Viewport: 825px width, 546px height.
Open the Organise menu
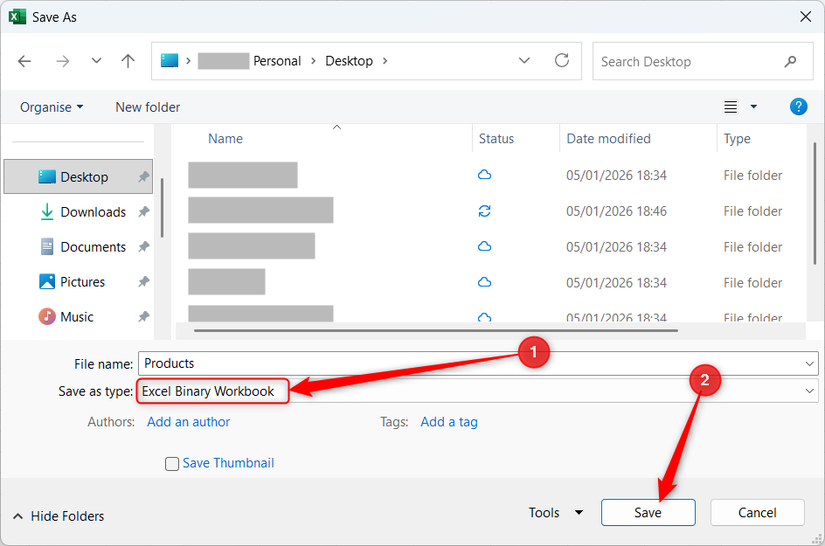point(52,107)
